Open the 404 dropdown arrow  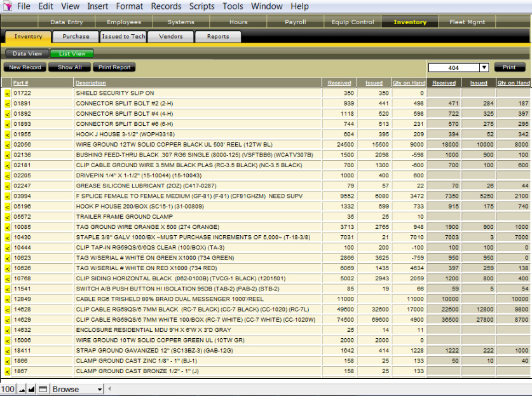[484, 67]
